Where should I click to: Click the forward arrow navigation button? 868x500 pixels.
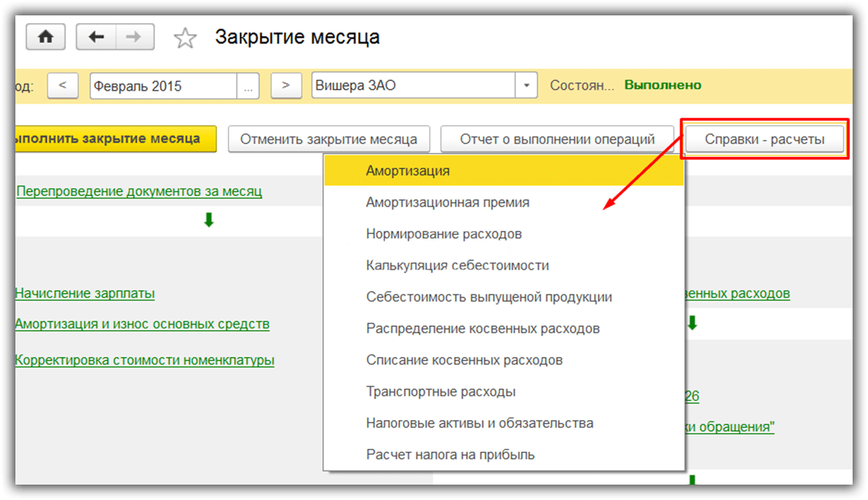point(134,37)
